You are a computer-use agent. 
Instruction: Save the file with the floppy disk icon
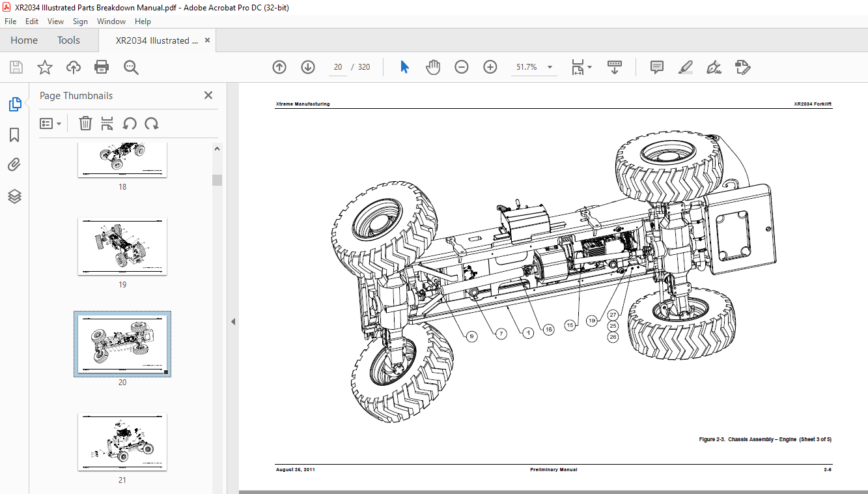(x=16, y=67)
